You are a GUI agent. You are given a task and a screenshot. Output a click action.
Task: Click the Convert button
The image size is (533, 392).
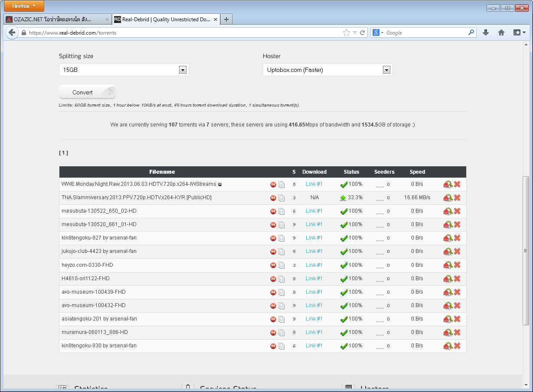click(87, 92)
